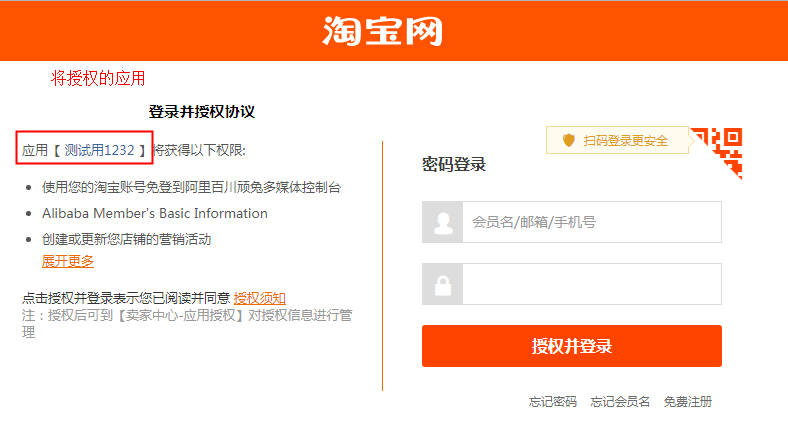This screenshot has height=427, width=788.
Task: Click the Alibaba Member's Basic Information item
Action: [x=155, y=214]
